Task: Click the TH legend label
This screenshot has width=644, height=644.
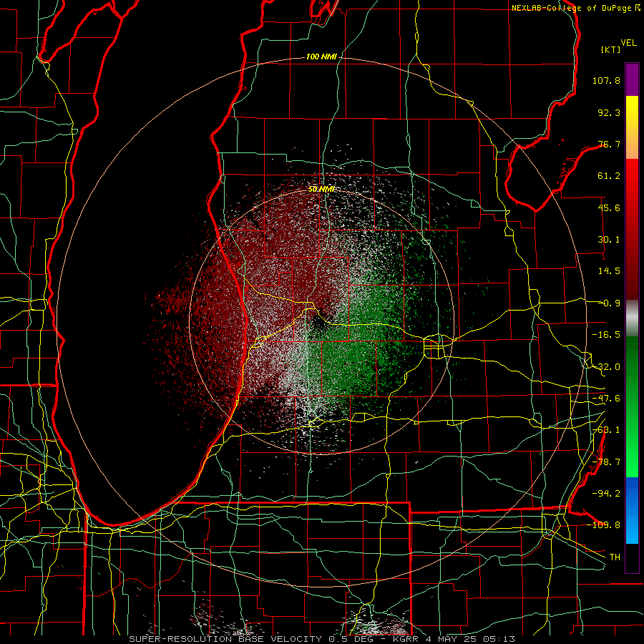Action: pyautogui.click(x=615, y=557)
